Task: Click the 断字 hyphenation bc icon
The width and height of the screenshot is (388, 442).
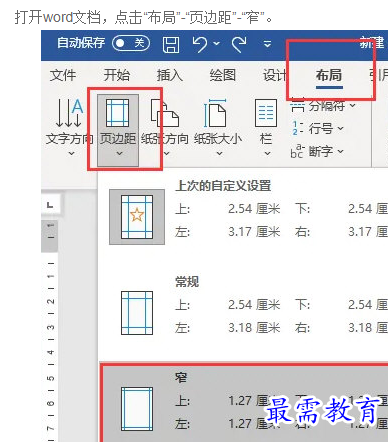Action: [x=297, y=151]
